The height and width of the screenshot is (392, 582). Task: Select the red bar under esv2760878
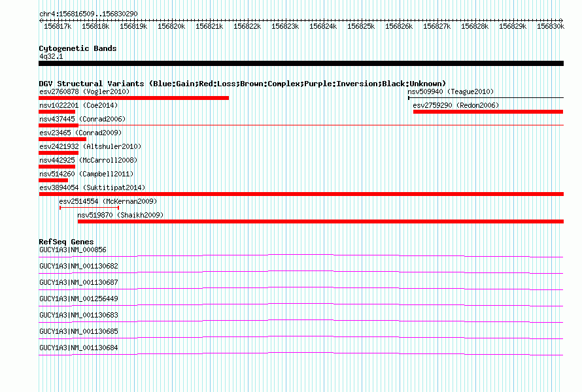click(133, 98)
